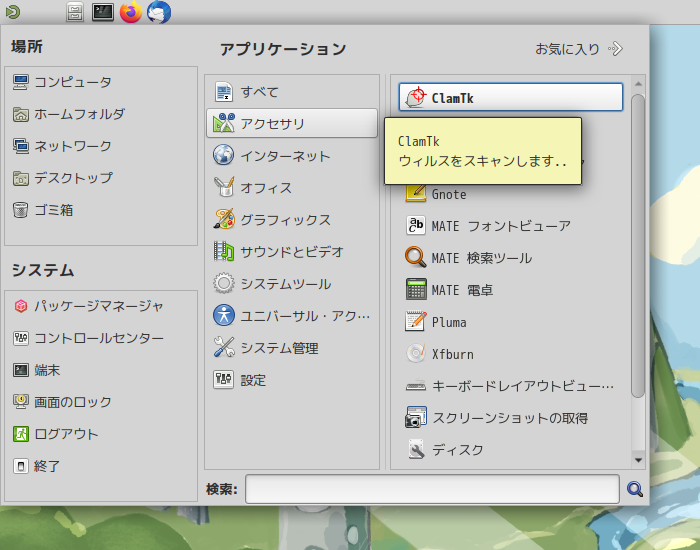Select the サウンドとビデオ category
The image size is (700, 550).
(292, 252)
